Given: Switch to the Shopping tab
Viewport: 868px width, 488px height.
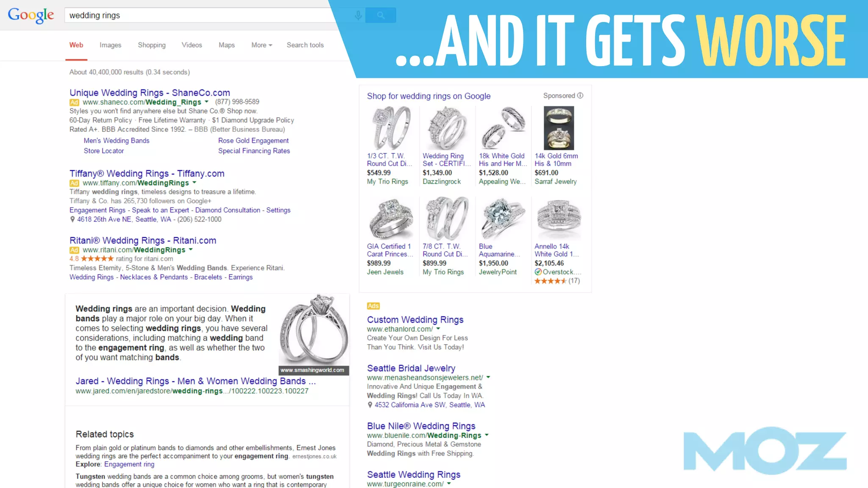Looking at the screenshot, I should pyautogui.click(x=152, y=45).
